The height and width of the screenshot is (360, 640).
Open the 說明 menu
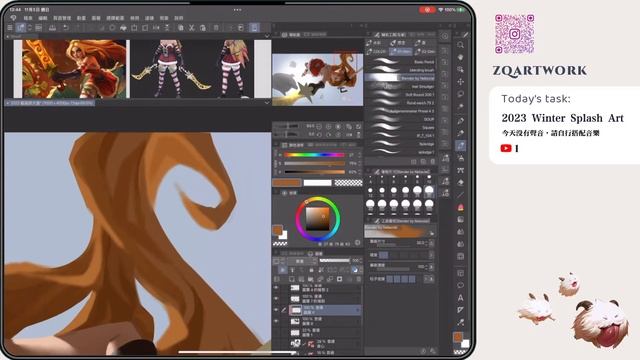(x=179, y=18)
